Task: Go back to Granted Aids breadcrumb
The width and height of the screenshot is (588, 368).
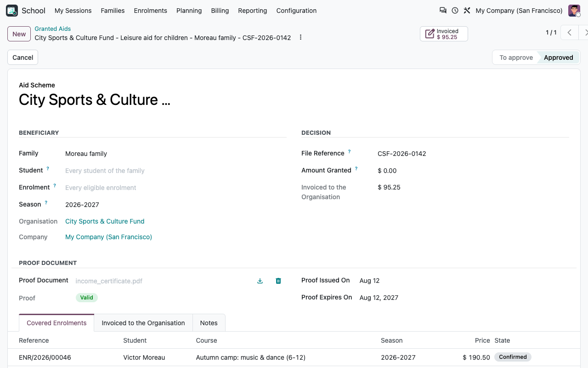Action: point(53,29)
